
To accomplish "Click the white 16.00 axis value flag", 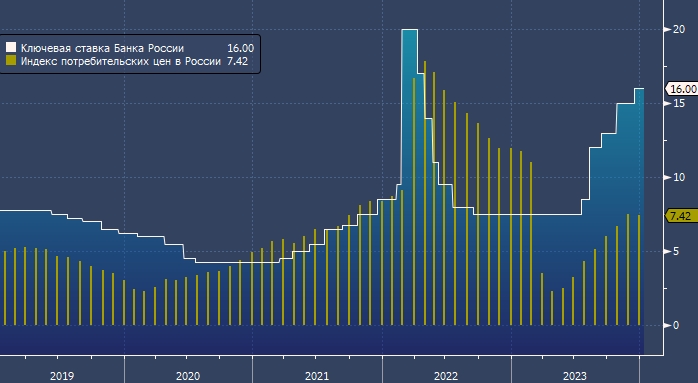I will click(682, 89).
